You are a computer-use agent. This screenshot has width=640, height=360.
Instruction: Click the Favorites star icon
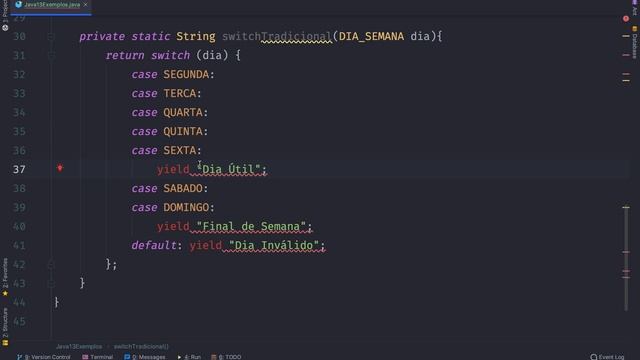coord(5,293)
